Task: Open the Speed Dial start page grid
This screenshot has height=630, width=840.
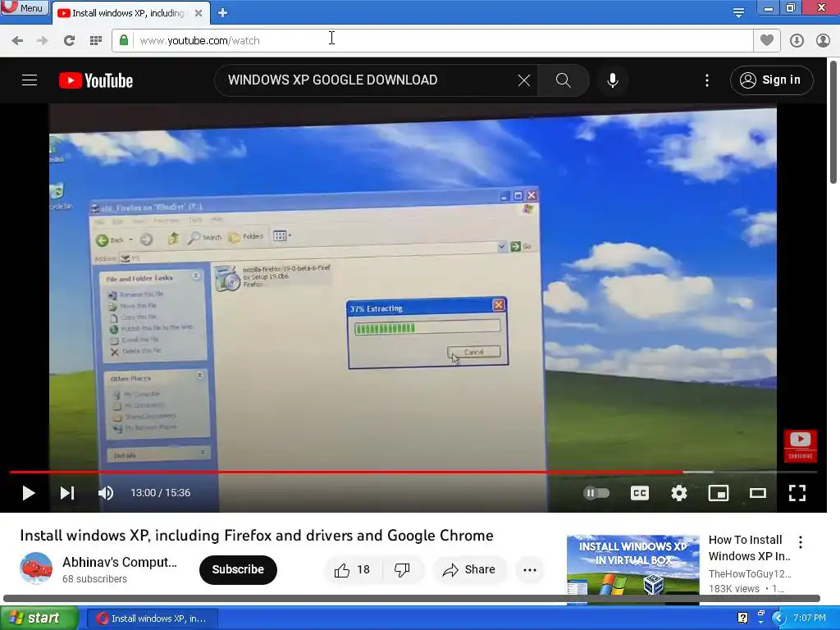Action: pos(95,40)
